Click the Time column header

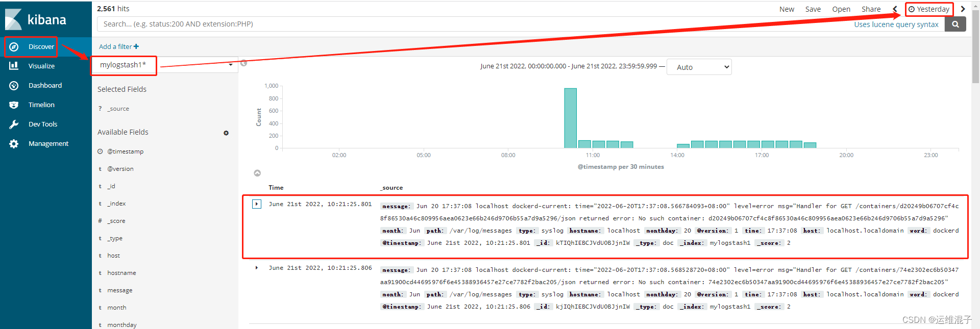tap(276, 188)
